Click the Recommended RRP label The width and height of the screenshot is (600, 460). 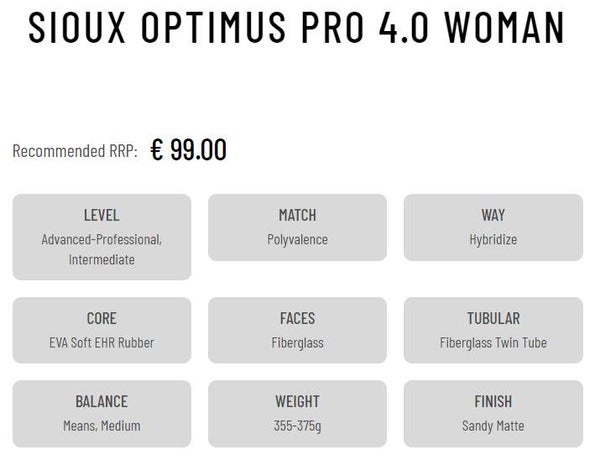point(75,151)
